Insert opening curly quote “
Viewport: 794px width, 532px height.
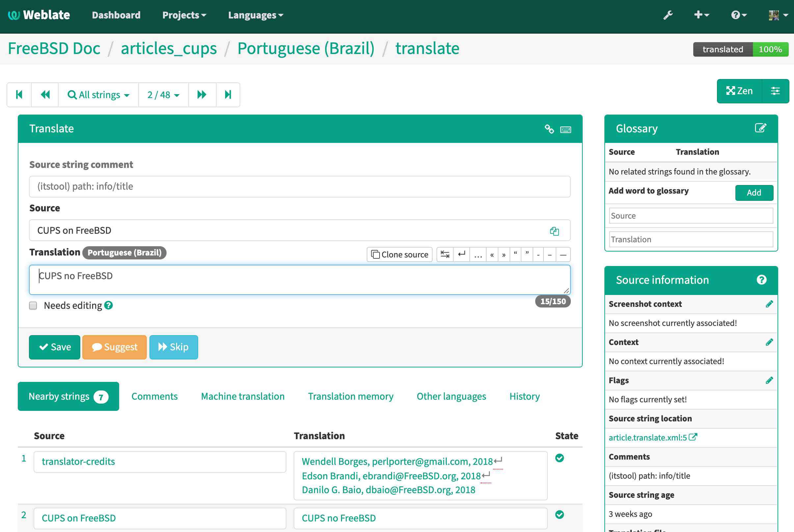(516, 254)
